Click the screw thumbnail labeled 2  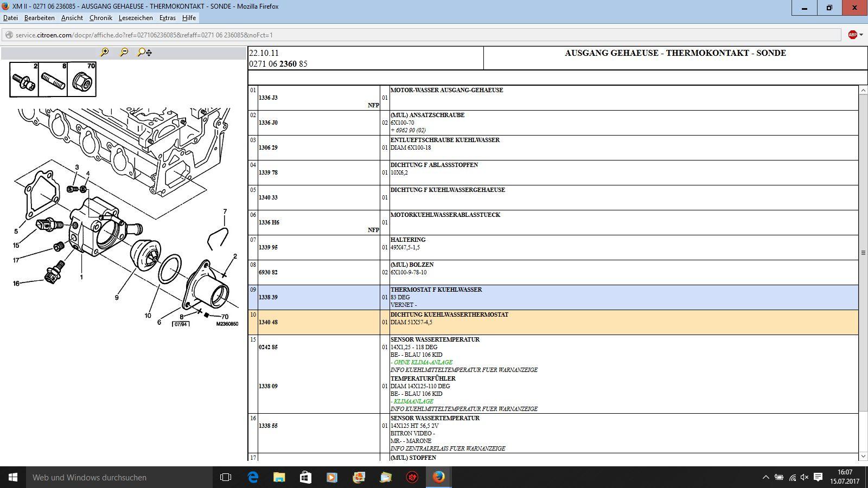click(24, 79)
